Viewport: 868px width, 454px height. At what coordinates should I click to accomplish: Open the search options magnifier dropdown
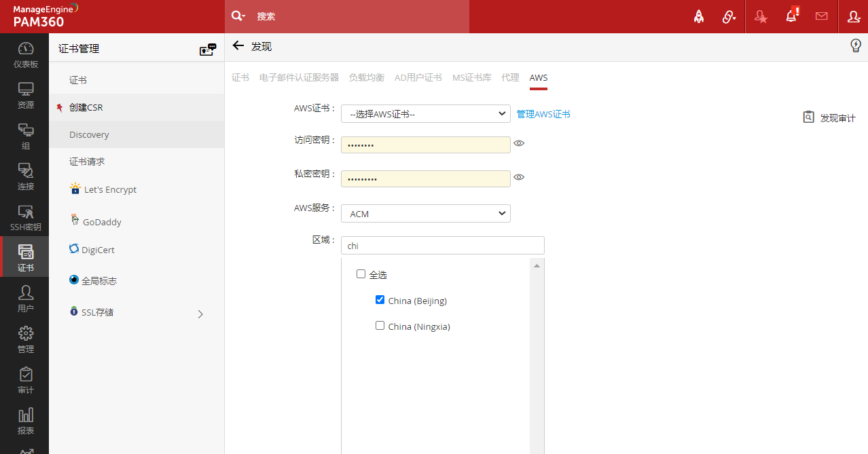[238, 16]
